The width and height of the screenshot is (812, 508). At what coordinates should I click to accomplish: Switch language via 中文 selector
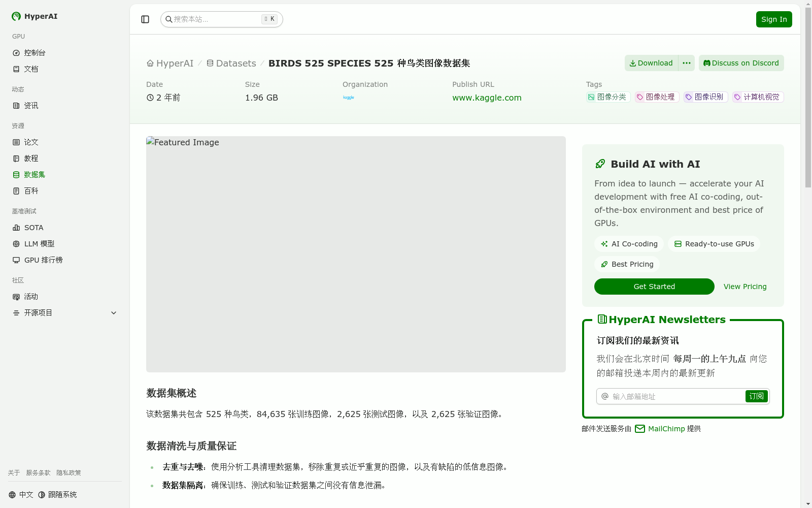click(21, 495)
